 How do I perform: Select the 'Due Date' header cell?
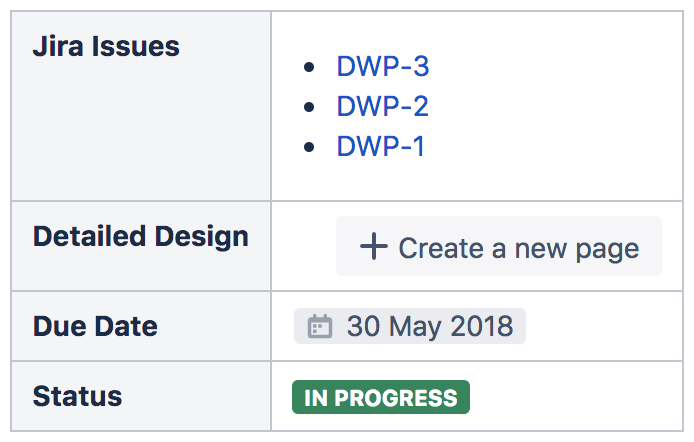pyautogui.click(x=95, y=326)
